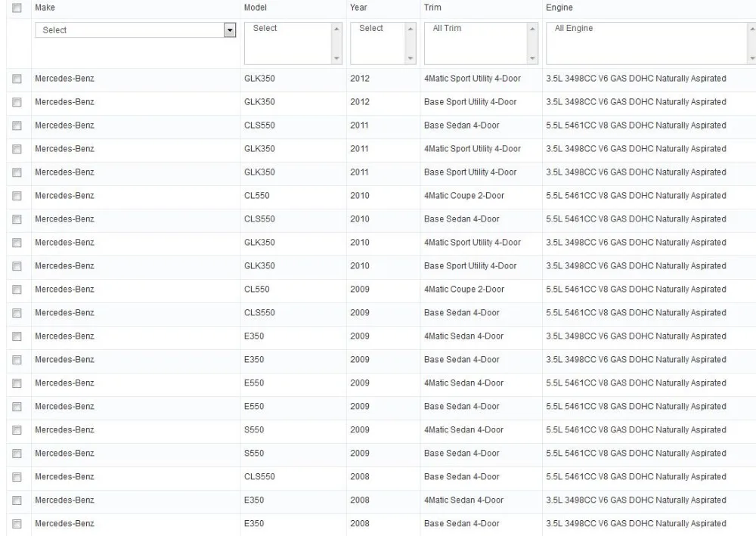
Task: Click the 4Matic Sport Utility 4-Door trim for 2011
Action: 472,149
